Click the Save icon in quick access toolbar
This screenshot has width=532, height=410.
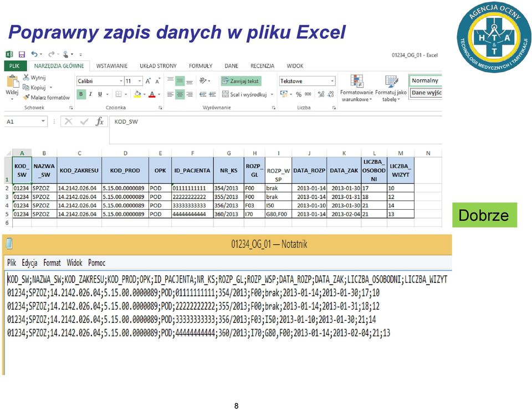22,54
